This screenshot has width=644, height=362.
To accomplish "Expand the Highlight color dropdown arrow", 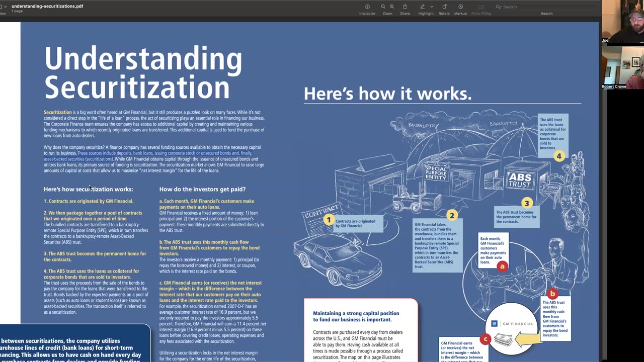I will (432, 7).
